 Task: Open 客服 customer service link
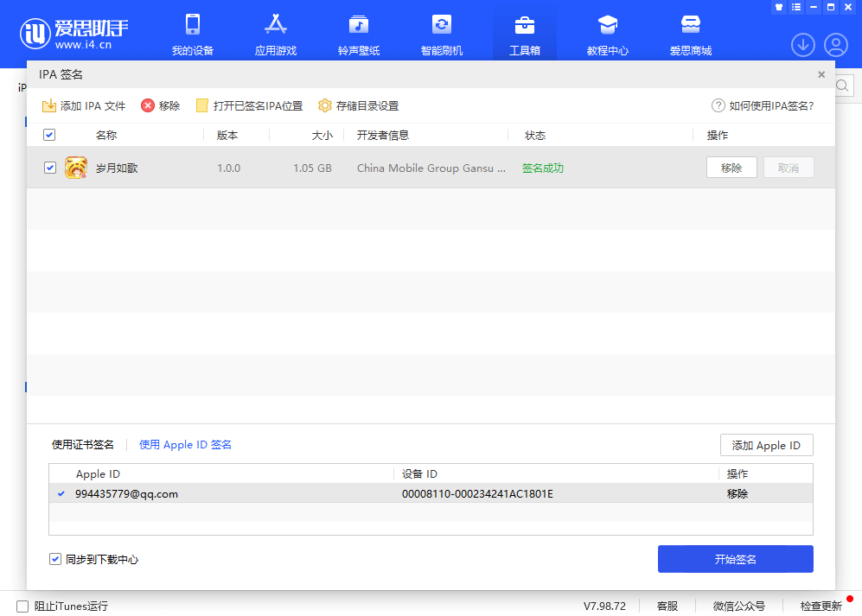tap(667, 606)
